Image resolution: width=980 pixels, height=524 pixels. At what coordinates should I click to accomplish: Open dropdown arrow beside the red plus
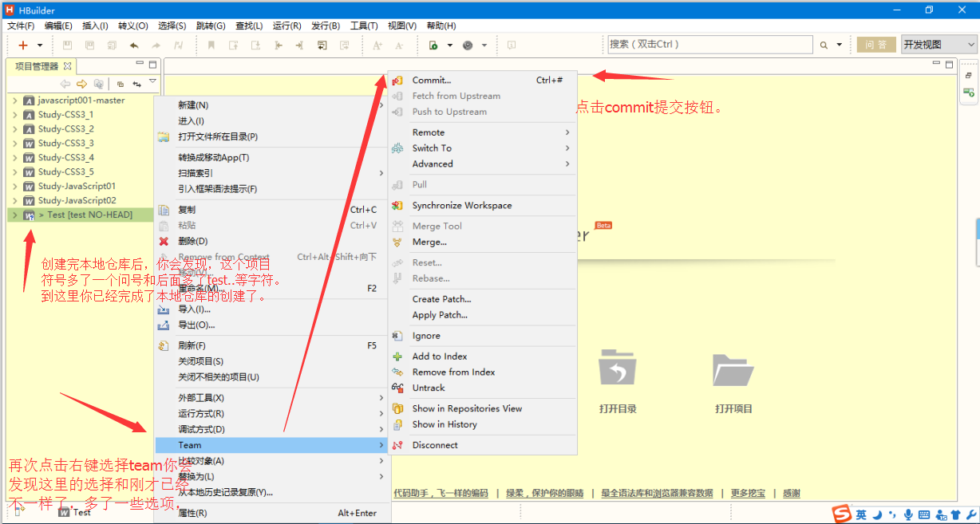[40, 45]
